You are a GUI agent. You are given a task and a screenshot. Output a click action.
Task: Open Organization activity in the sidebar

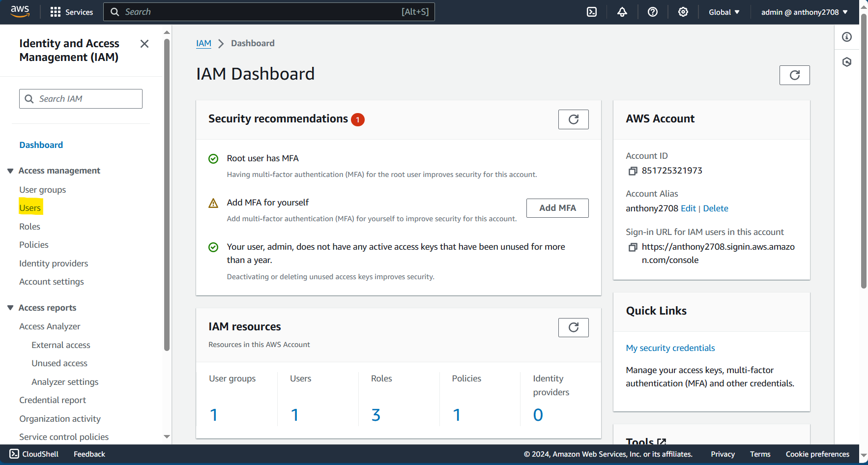pyautogui.click(x=60, y=419)
